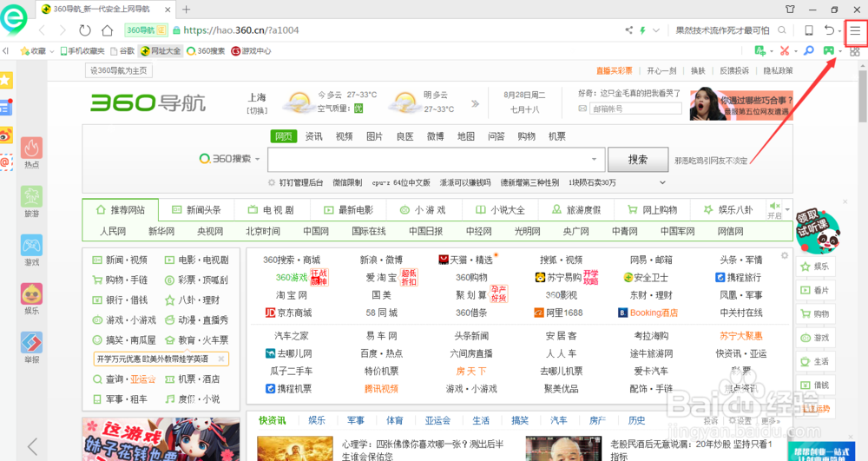Go to the home page via house icon
The width and height of the screenshot is (868, 461).
(107, 30)
